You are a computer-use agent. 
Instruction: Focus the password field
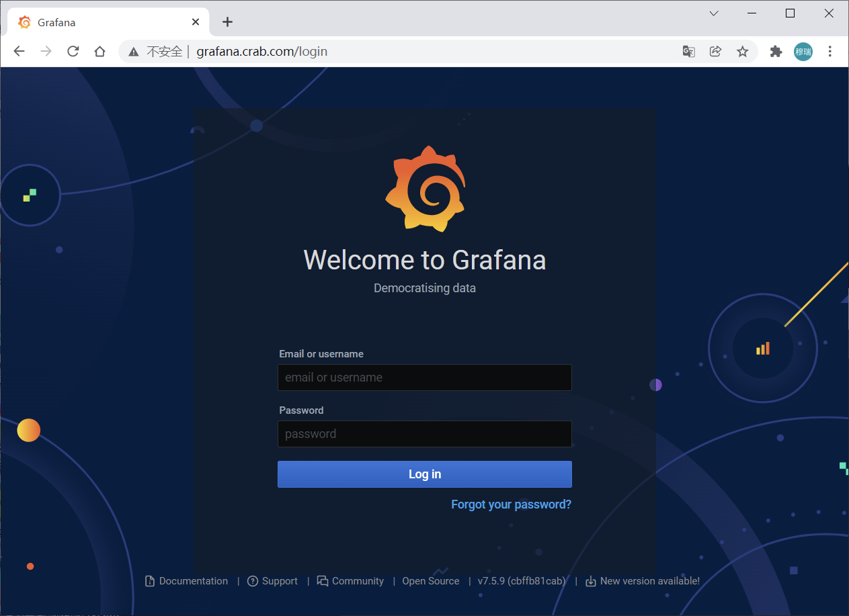coord(425,434)
